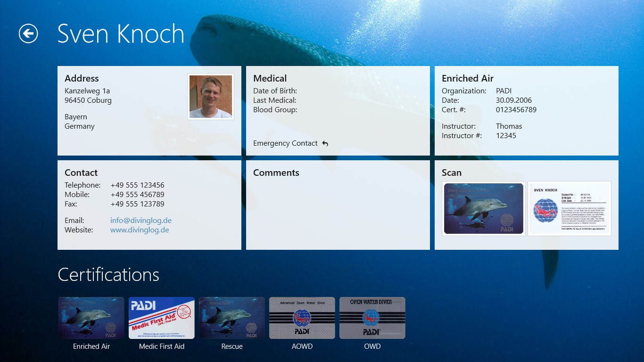Select the Rescue certification card
Screen dimensions: 644x362
pyautogui.click(x=231, y=317)
